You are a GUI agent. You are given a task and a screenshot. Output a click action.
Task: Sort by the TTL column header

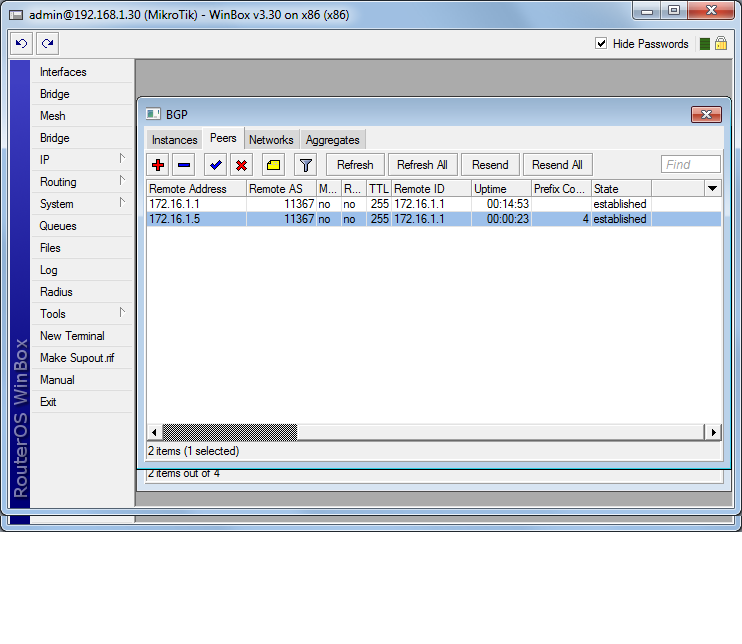379,188
